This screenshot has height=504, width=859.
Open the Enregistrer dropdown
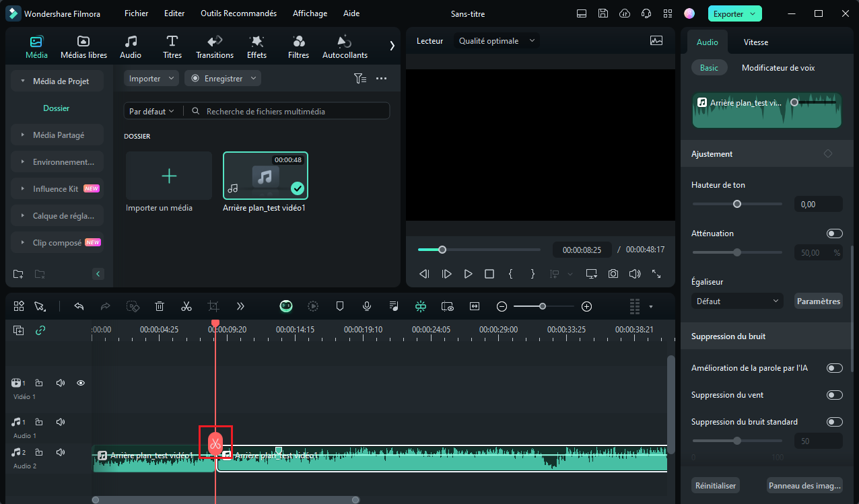pyautogui.click(x=223, y=79)
